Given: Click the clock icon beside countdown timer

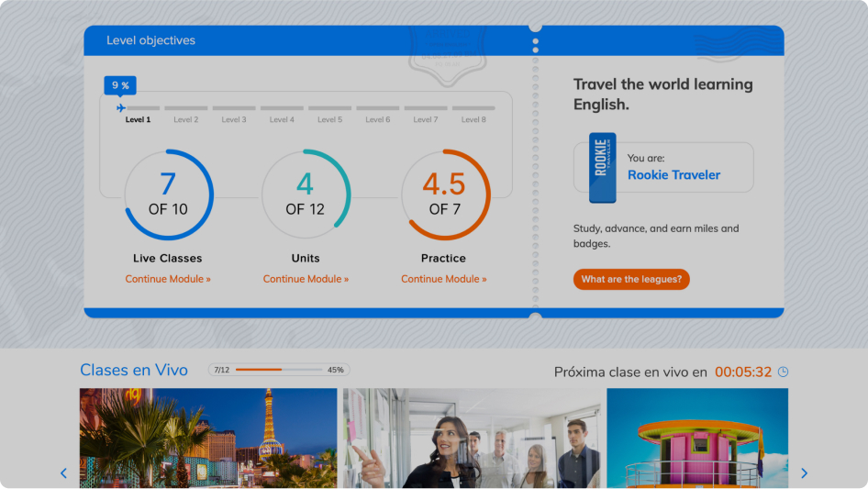Looking at the screenshot, I should coord(783,372).
